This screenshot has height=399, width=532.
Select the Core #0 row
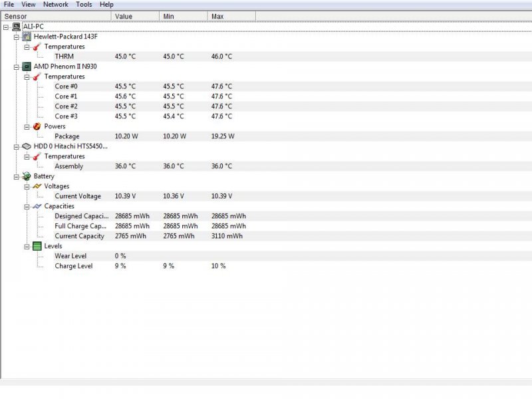(x=293, y=86)
